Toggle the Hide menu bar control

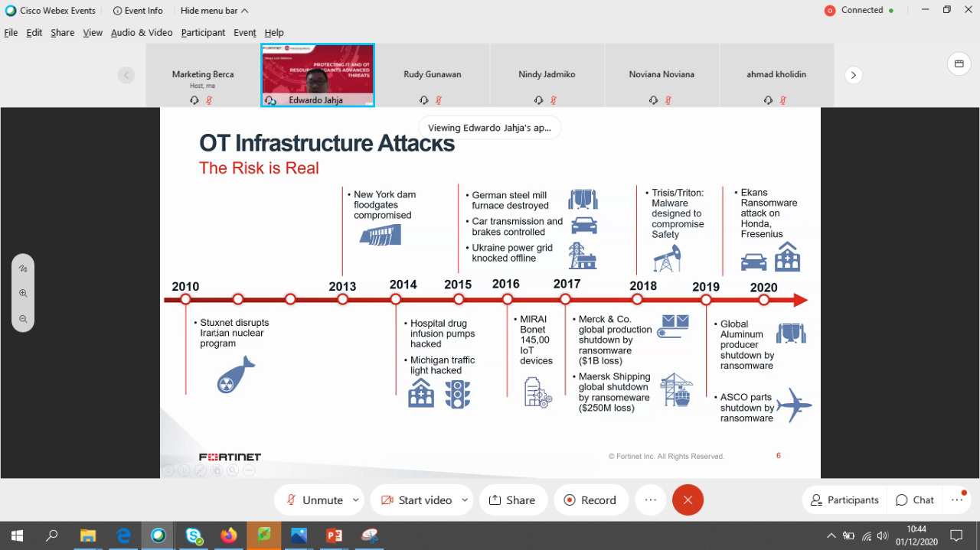tap(214, 11)
